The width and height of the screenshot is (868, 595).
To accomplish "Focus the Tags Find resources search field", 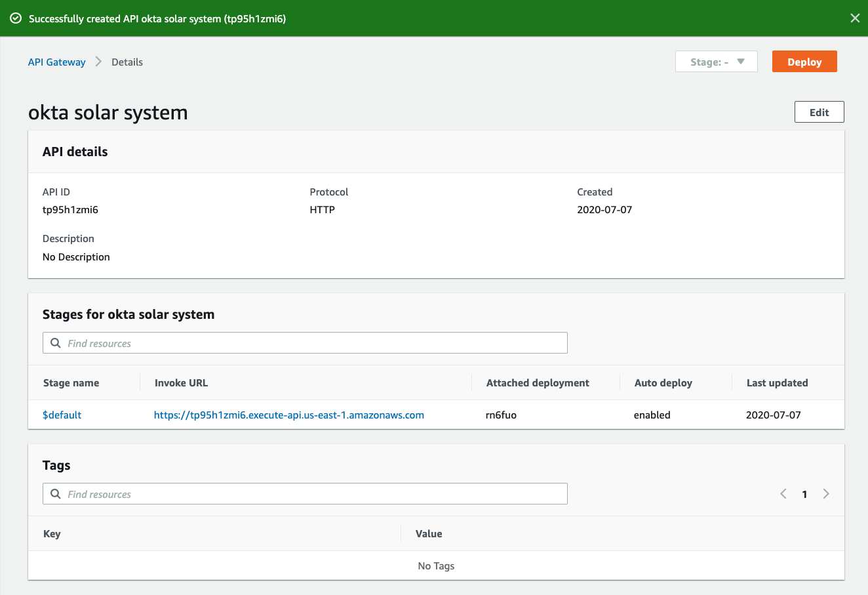I will pos(305,494).
